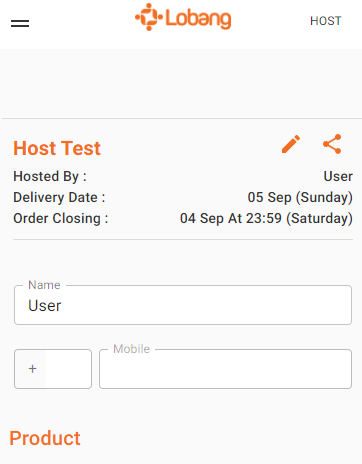Click the Hosted By User value
The height and width of the screenshot is (464, 362).
[x=338, y=176]
